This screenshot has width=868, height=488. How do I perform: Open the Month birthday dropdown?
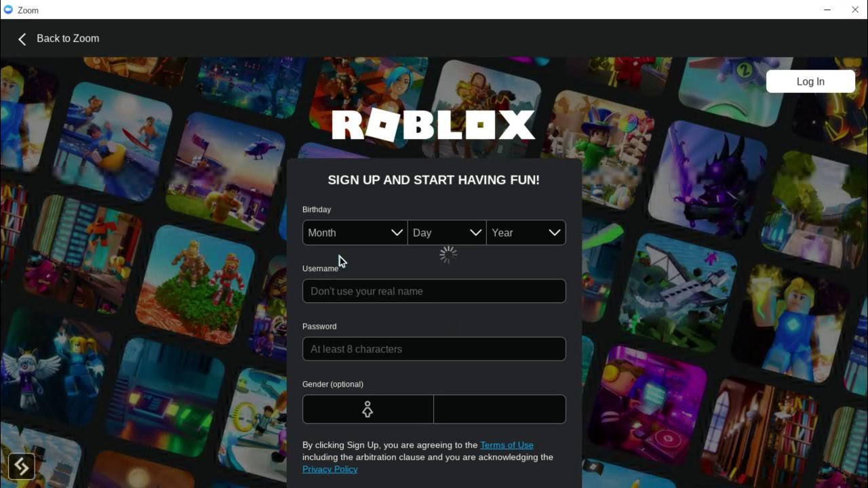pos(355,232)
